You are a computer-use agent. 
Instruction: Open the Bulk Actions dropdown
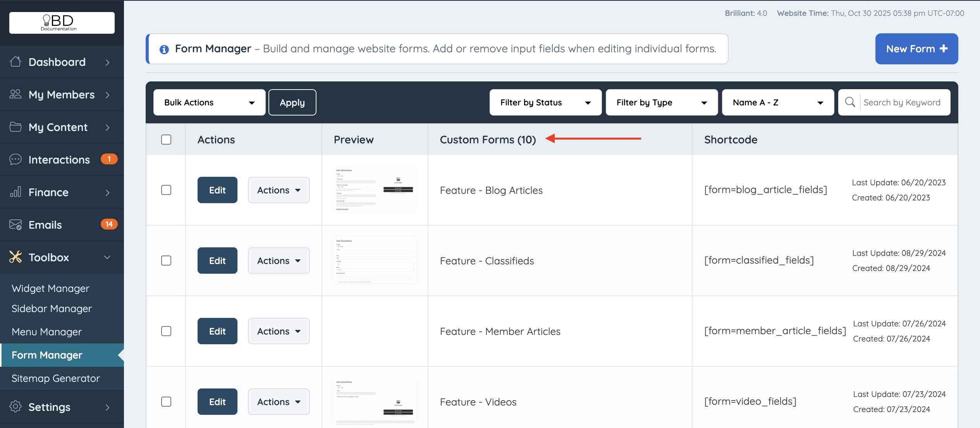click(209, 102)
